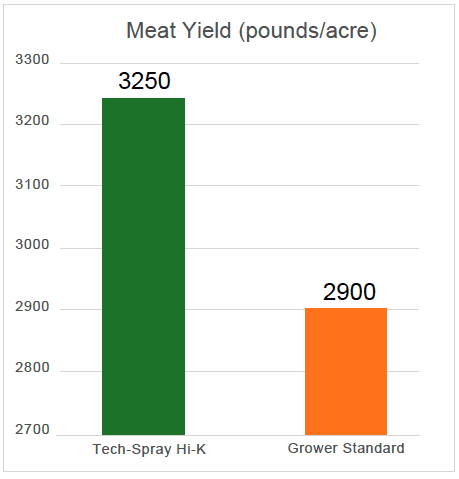Click the 3000 gridline between the bars
The height and width of the screenshot is (479, 459).
[x=245, y=248]
